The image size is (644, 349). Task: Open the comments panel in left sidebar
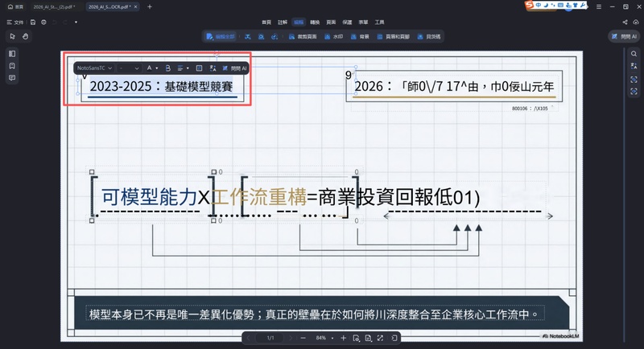point(12,77)
